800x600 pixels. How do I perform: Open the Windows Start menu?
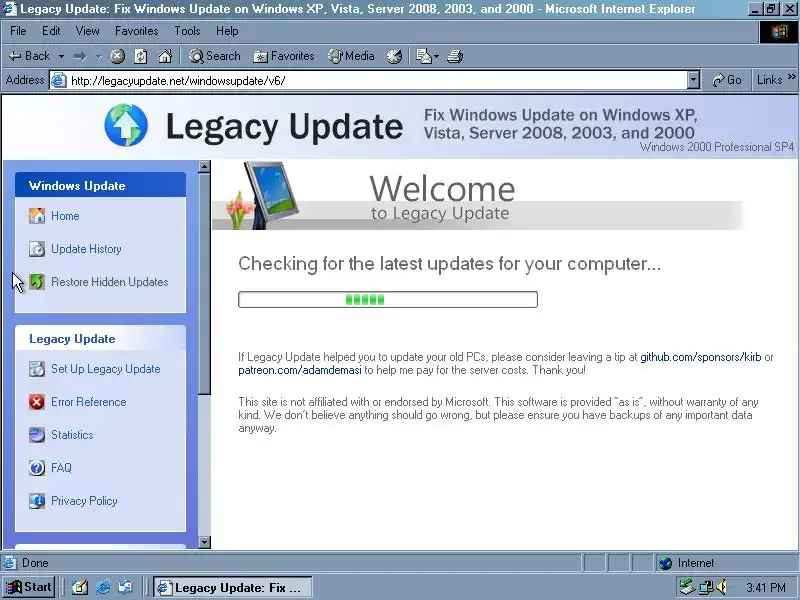28,587
